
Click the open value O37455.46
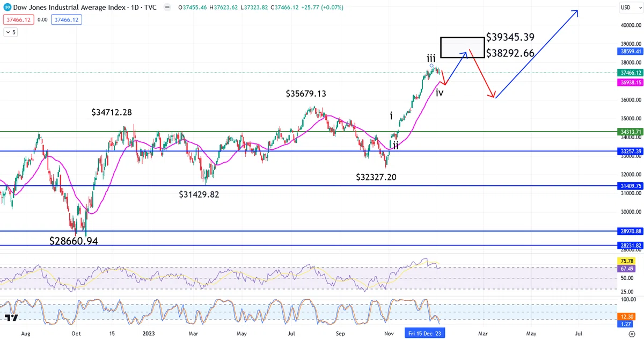click(x=194, y=8)
